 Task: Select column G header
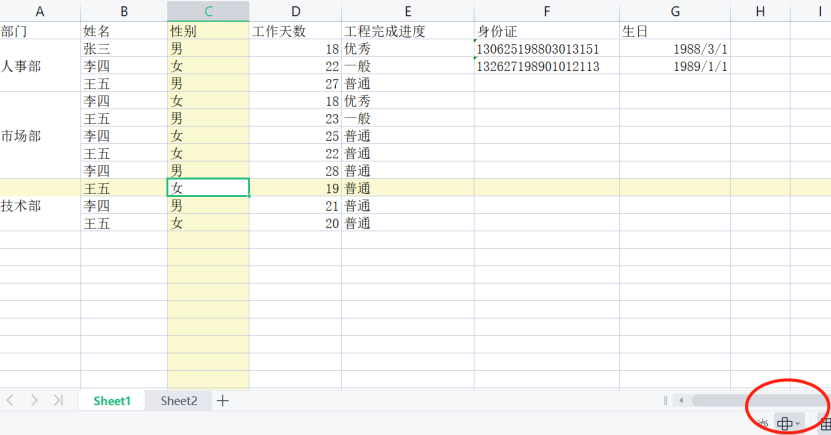(x=675, y=11)
